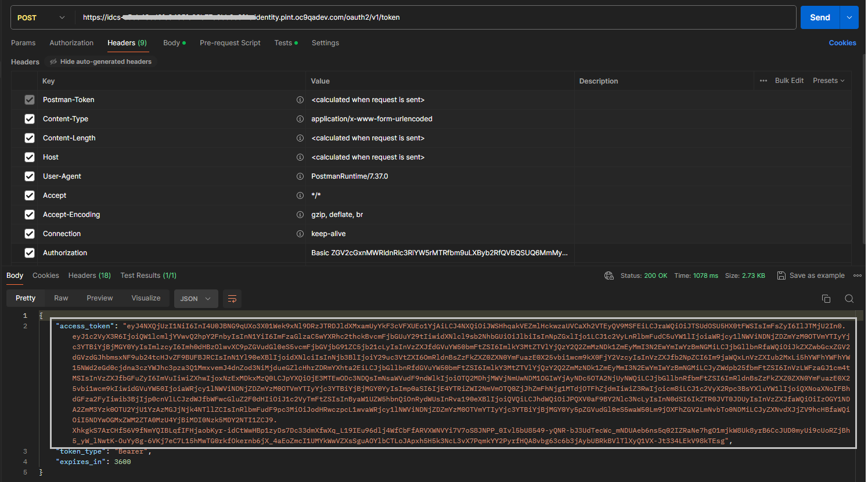Click the Size 2.73 KB indicator
The height and width of the screenshot is (482, 868).
tap(745, 276)
